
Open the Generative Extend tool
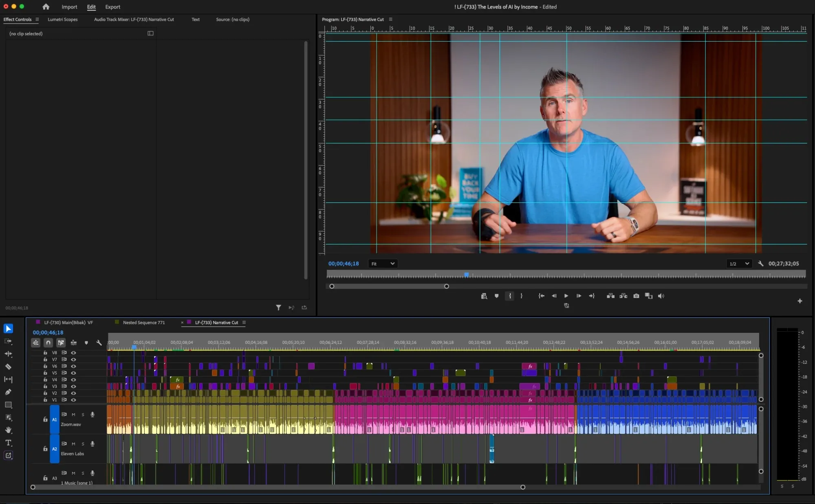point(8,456)
